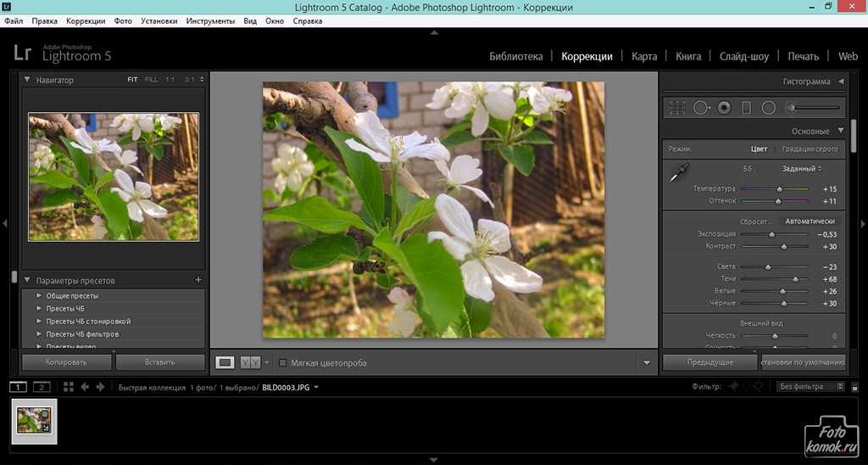Open the Фото menu

[123, 20]
